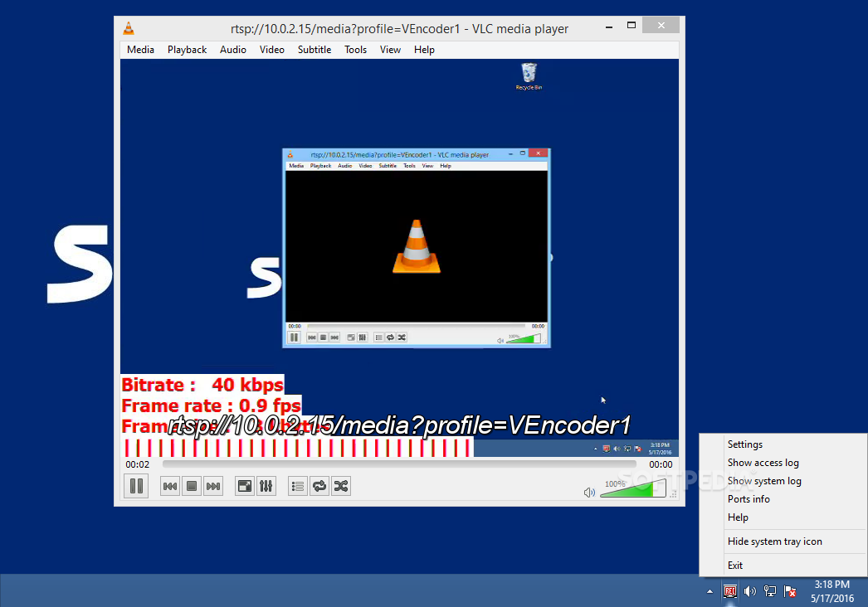The image size is (868, 607).
Task: Click elapsed time label 00:02
Action: [137, 465]
